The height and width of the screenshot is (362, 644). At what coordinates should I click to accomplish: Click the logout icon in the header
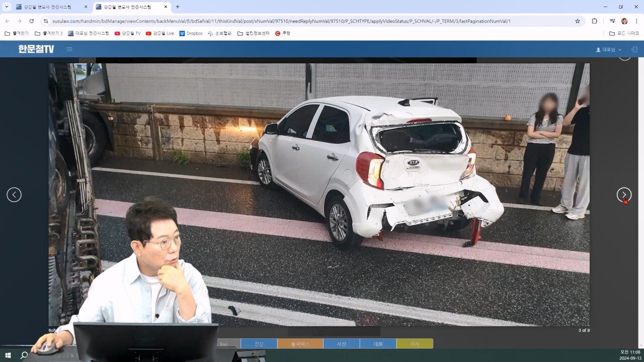[x=634, y=49]
